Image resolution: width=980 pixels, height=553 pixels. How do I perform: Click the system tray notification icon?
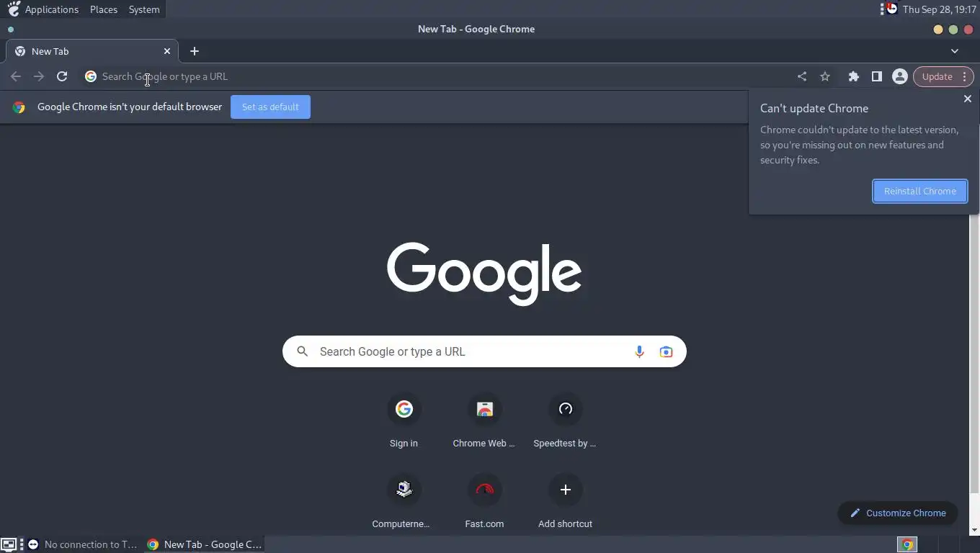pyautogui.click(x=891, y=9)
